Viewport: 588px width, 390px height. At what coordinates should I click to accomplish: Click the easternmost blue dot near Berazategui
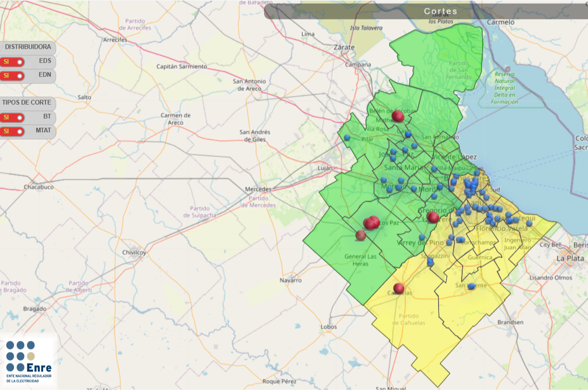coord(529,223)
